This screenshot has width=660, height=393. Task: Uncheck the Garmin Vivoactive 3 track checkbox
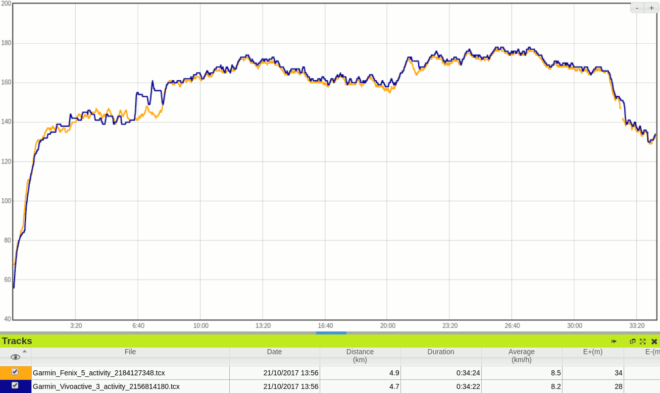coord(15,385)
